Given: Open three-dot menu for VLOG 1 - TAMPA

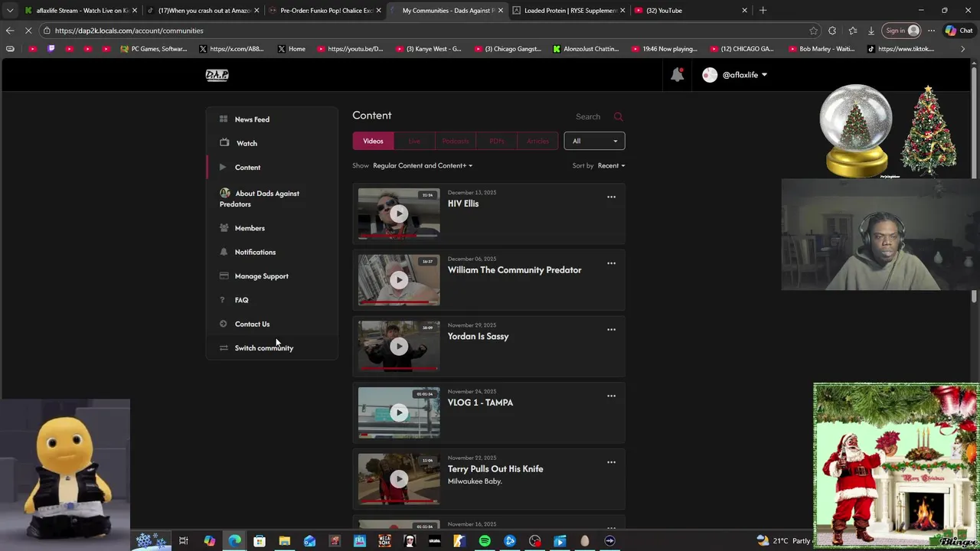Looking at the screenshot, I should [x=611, y=396].
